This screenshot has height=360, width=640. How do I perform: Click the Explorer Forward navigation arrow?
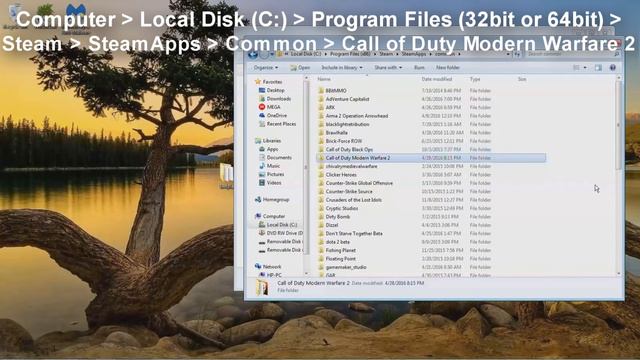[264, 54]
